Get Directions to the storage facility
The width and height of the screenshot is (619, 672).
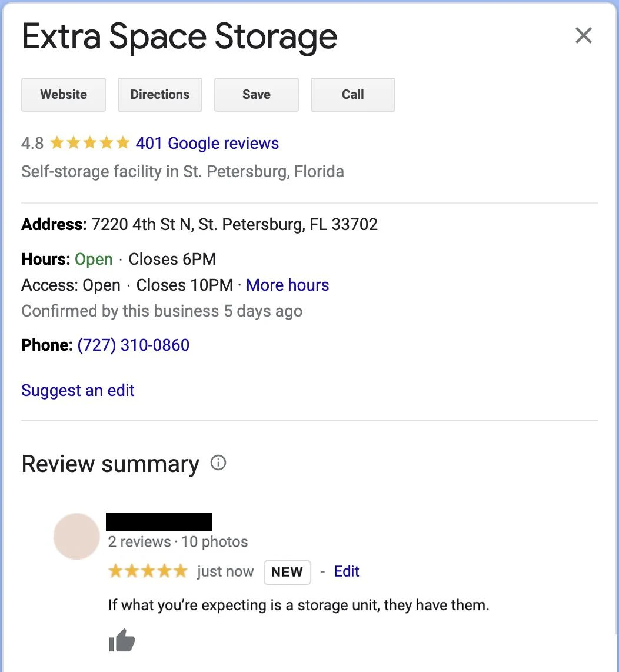coord(159,94)
